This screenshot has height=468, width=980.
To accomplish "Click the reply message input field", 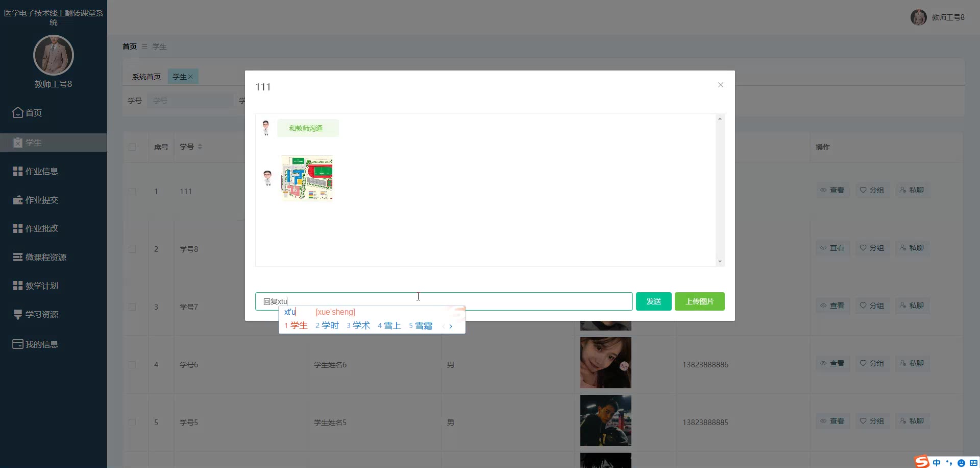I will click(444, 301).
